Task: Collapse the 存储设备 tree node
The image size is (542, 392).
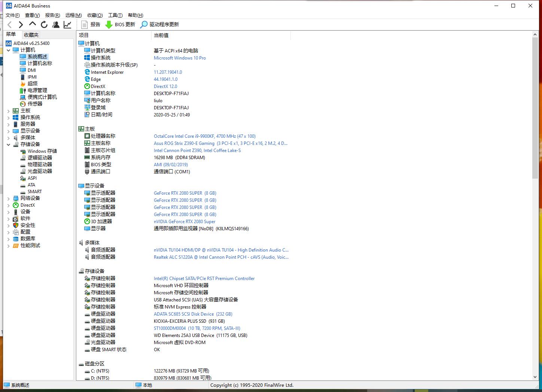Action: [9, 145]
